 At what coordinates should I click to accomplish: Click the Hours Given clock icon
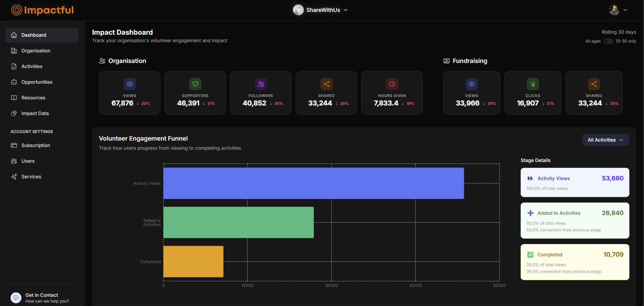click(x=392, y=84)
